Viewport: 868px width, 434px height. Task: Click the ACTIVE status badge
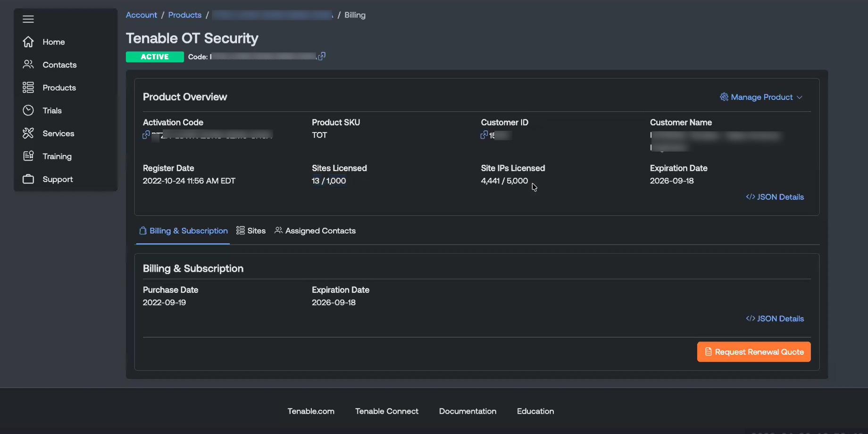click(x=155, y=57)
